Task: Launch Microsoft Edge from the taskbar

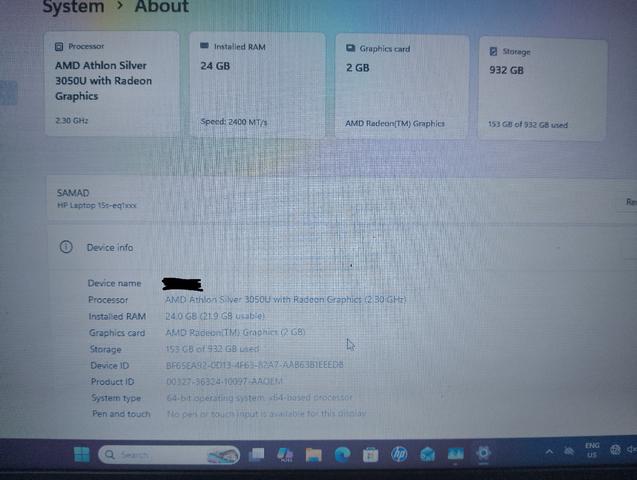Action: (x=342, y=454)
